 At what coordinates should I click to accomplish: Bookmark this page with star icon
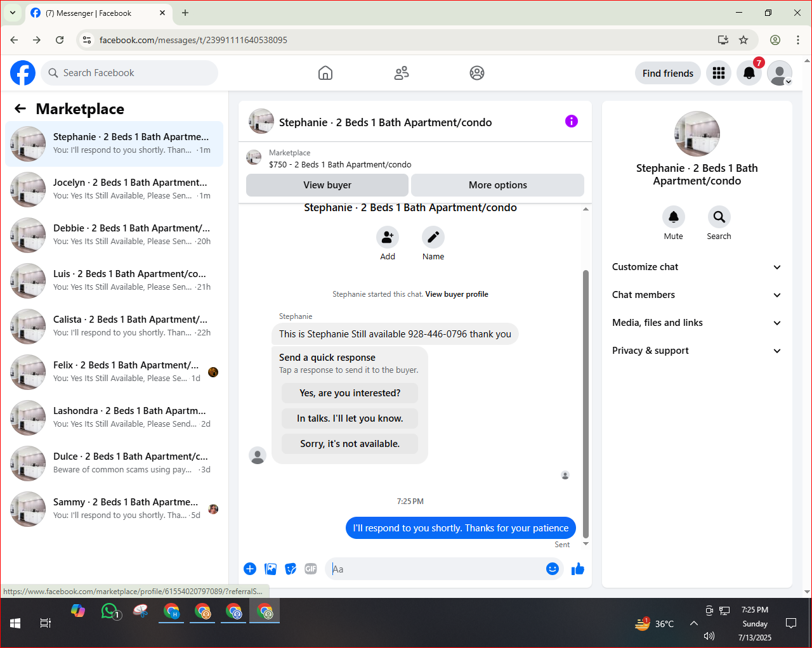[743, 40]
